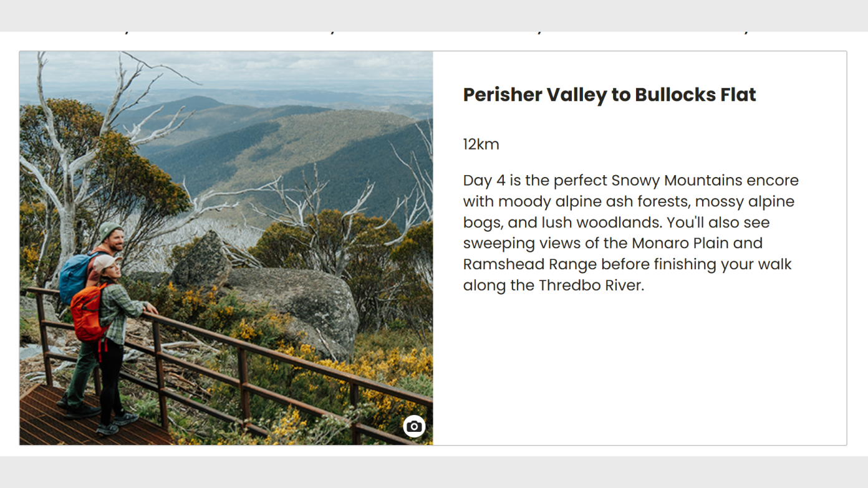
Task: Click the Perisher Valley to Bullocks Flat heading
Action: click(609, 95)
